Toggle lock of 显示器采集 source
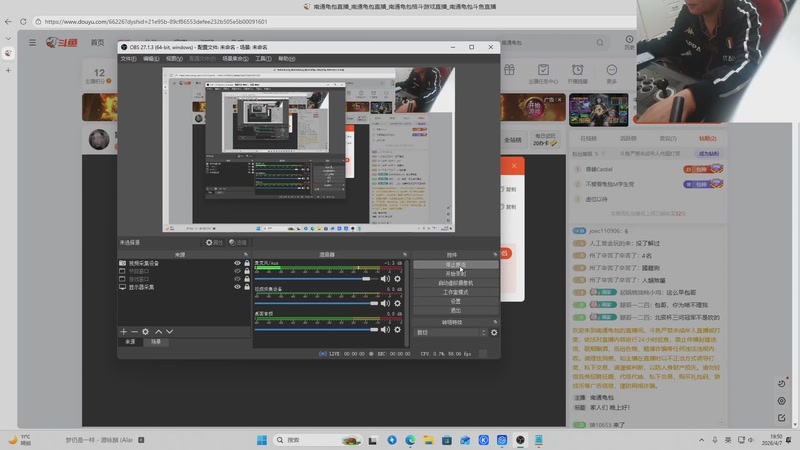This screenshot has width=800, height=450. pos(247,287)
